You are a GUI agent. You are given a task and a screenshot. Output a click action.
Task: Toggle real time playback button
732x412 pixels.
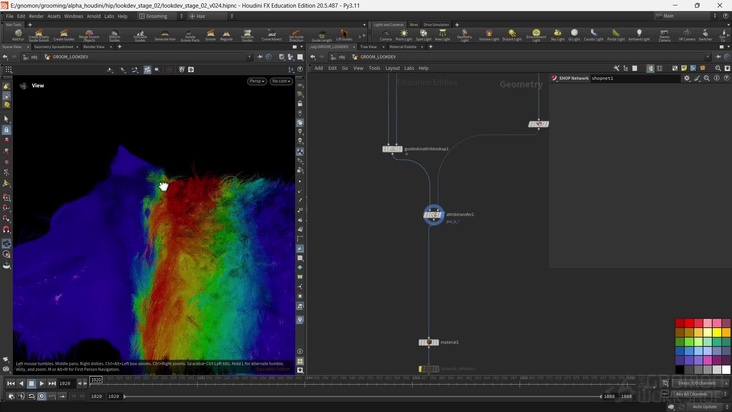[42, 396]
